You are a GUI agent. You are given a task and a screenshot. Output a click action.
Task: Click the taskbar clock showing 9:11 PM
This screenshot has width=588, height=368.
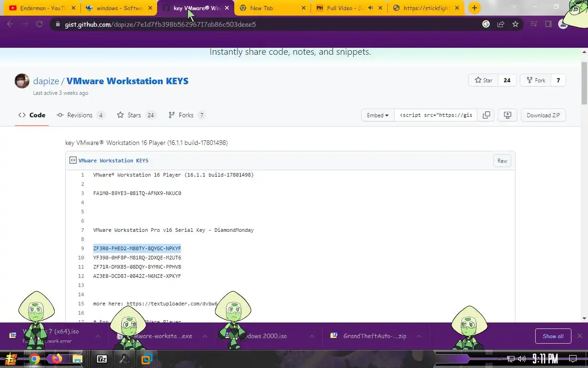[545, 359]
